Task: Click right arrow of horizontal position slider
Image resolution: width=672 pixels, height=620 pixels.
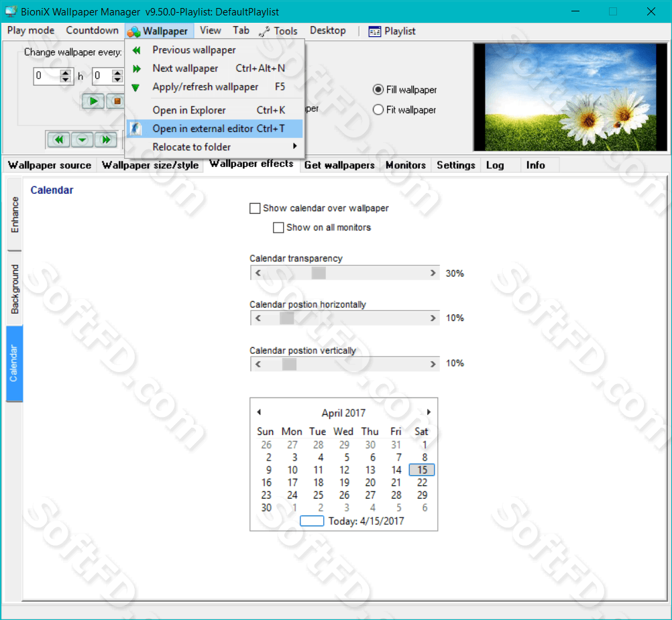Action: 433,318
